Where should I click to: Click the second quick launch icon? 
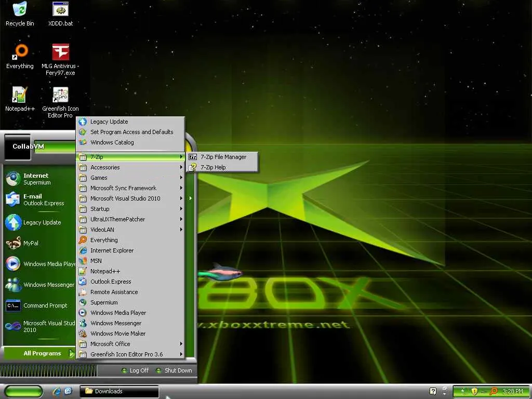coord(68,391)
